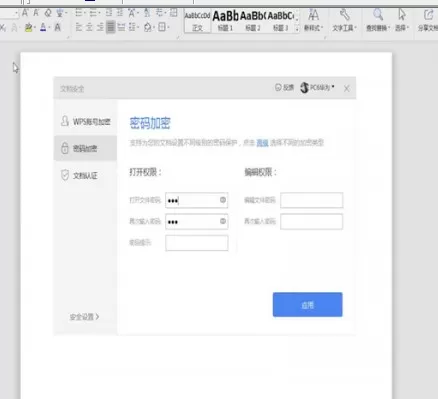Click the blue 应用 button
The image size is (438, 399).
(x=307, y=305)
